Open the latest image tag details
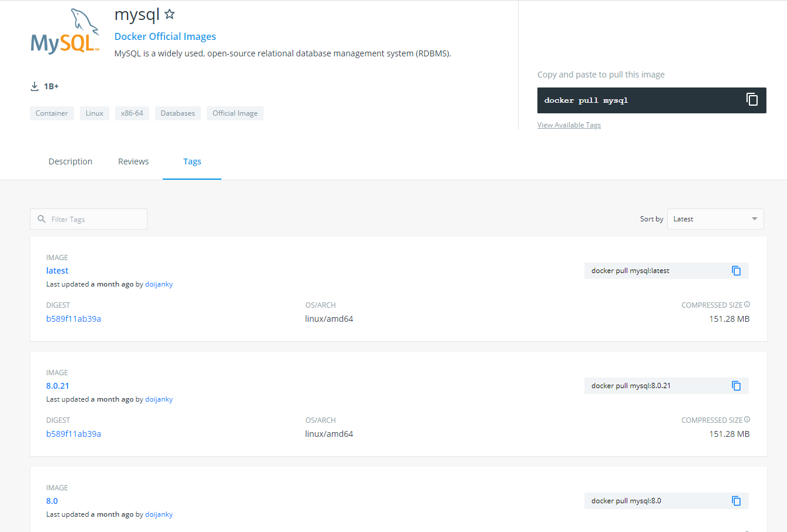This screenshot has height=532, width=787. pos(57,270)
